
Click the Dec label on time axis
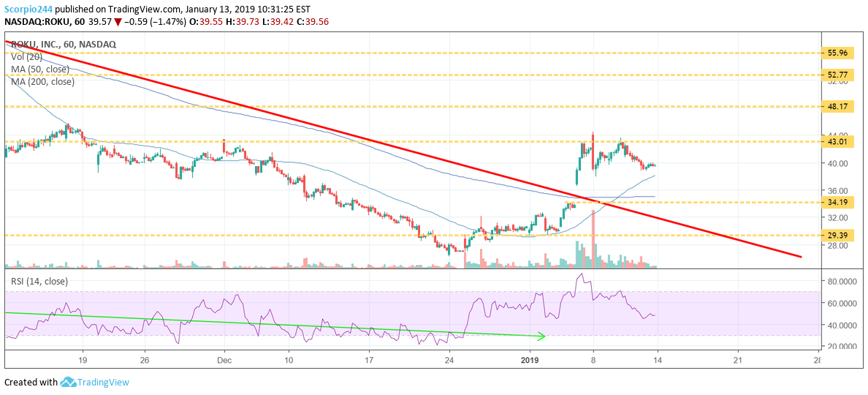click(x=224, y=360)
